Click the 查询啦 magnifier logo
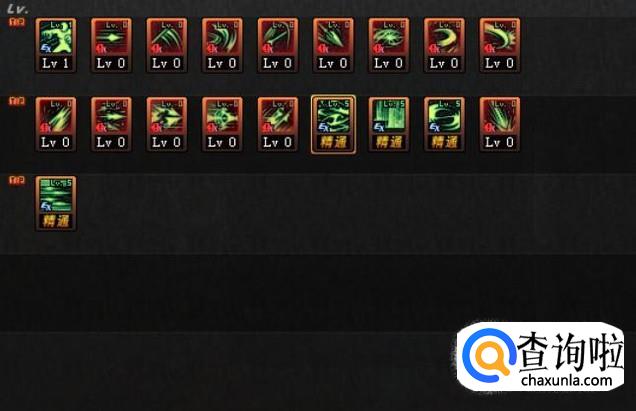The width and height of the screenshot is (636, 411). (x=489, y=354)
